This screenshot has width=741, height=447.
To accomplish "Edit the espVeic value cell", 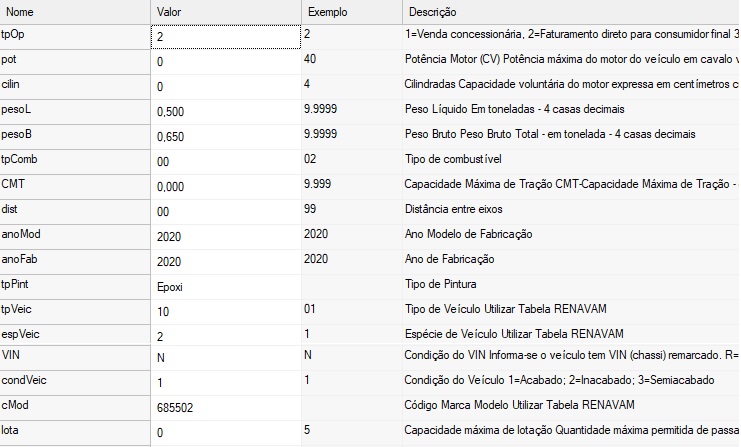I will [x=225, y=335].
